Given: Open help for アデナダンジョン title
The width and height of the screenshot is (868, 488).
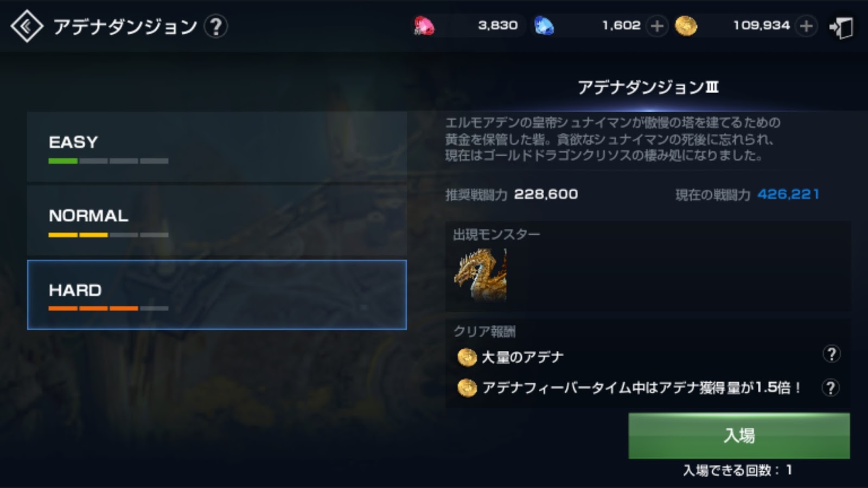Looking at the screenshot, I should (216, 26).
